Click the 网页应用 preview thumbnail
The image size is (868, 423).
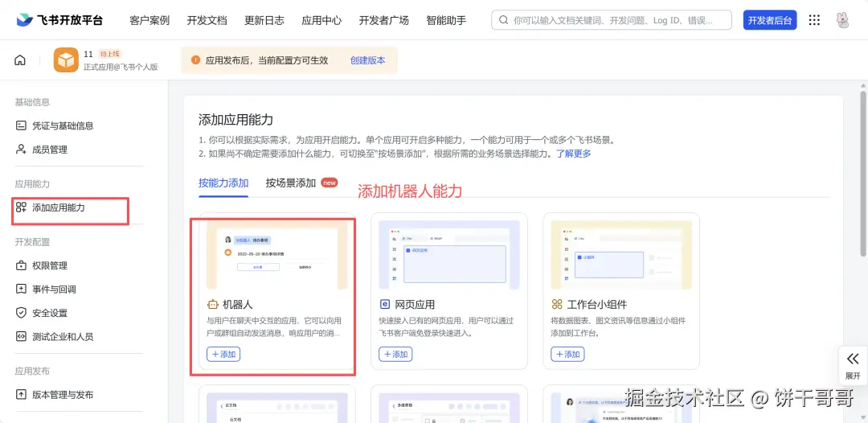pyautogui.click(x=449, y=255)
